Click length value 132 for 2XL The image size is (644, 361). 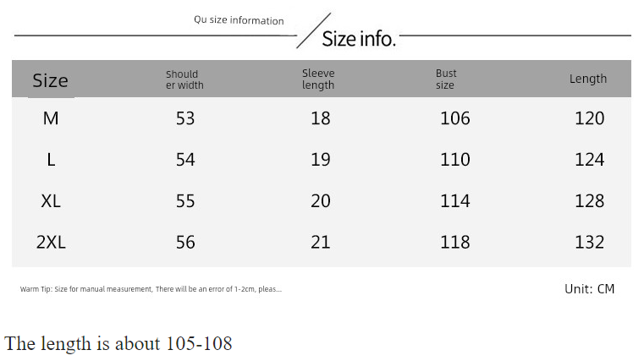click(x=590, y=243)
